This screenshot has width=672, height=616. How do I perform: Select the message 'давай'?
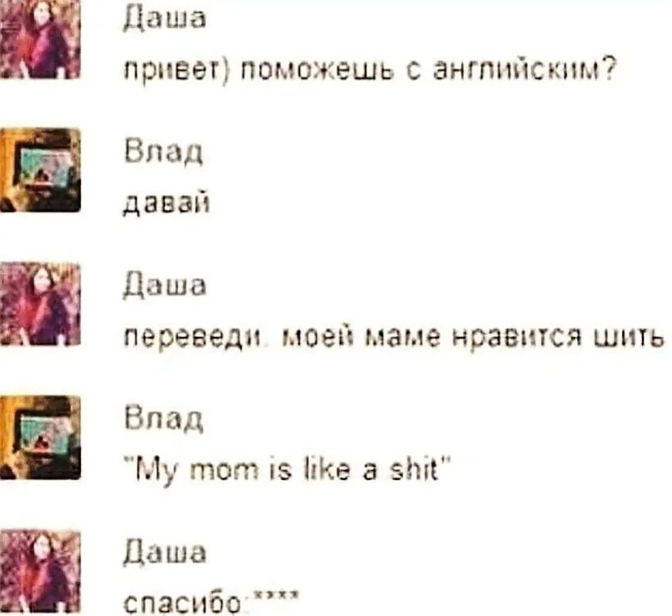click(167, 203)
